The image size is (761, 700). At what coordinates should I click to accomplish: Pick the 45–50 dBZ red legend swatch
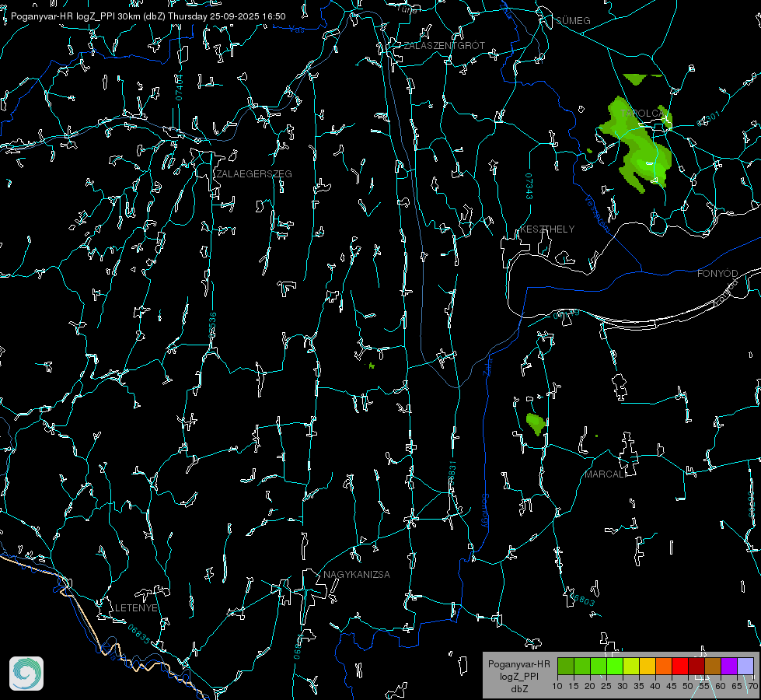tap(680, 666)
